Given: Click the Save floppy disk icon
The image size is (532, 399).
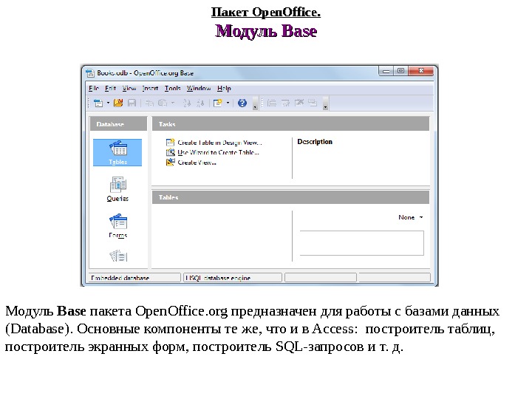Looking at the screenshot, I should [x=132, y=103].
